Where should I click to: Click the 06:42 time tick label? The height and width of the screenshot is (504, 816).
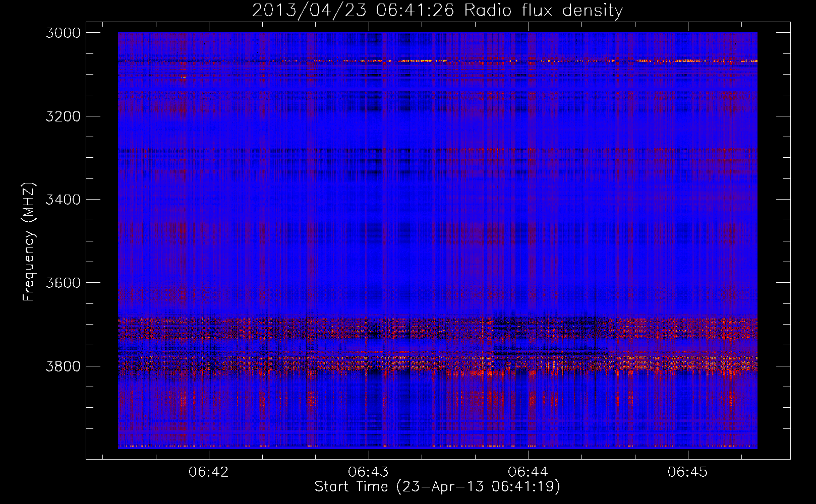(209, 472)
